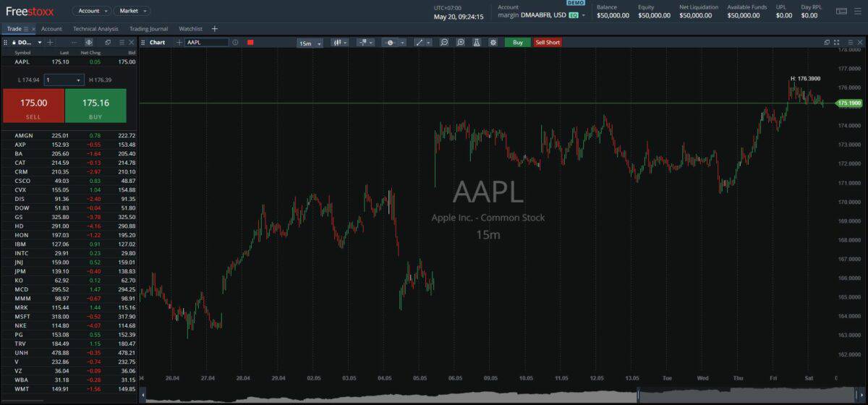Click the zoom out magnifier in chart toolbar

tap(444, 43)
